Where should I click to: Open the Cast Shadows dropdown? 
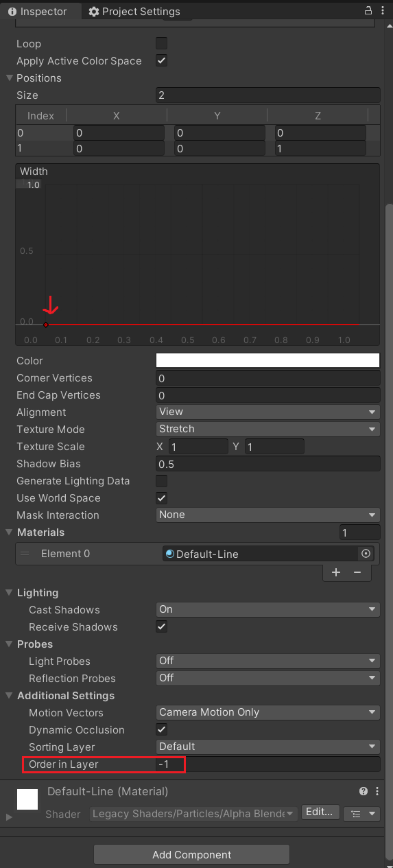coord(268,609)
